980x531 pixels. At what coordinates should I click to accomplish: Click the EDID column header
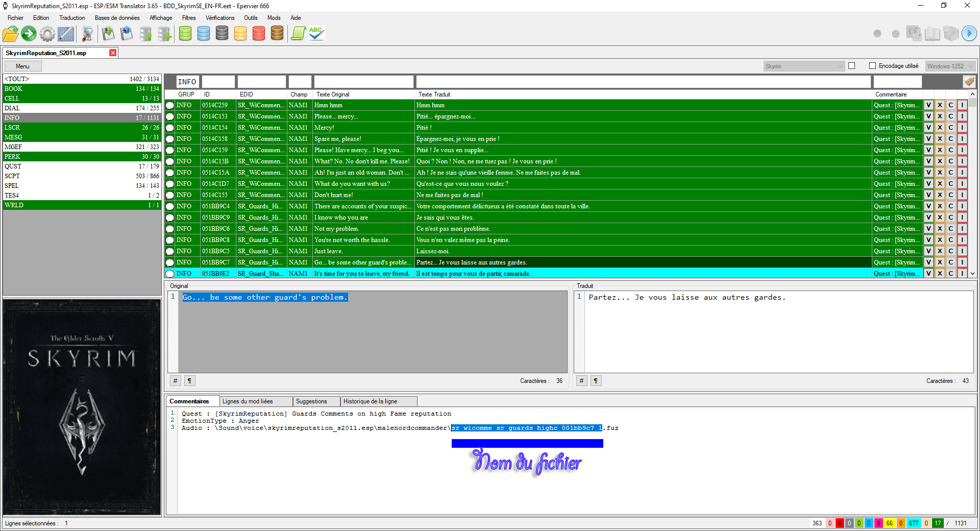tap(261, 94)
